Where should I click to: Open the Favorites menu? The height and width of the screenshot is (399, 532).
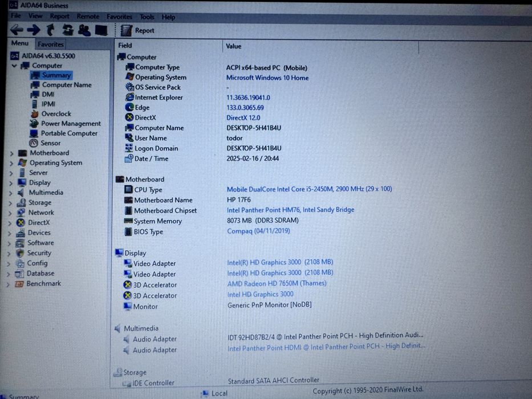pyautogui.click(x=119, y=17)
